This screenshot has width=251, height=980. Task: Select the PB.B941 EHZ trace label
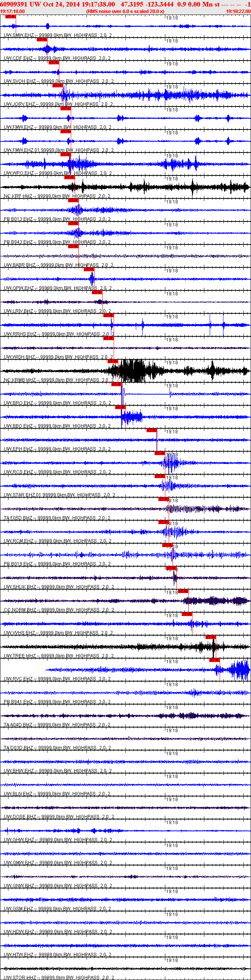pyautogui.click(x=57, y=702)
